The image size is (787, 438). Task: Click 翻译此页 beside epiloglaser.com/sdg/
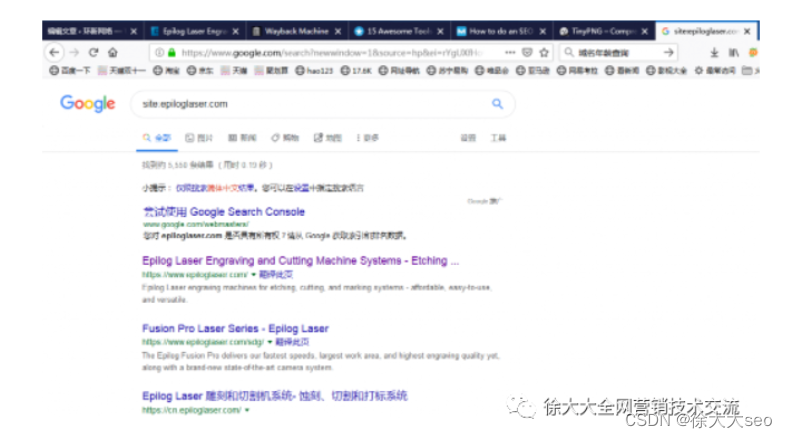[x=292, y=342]
